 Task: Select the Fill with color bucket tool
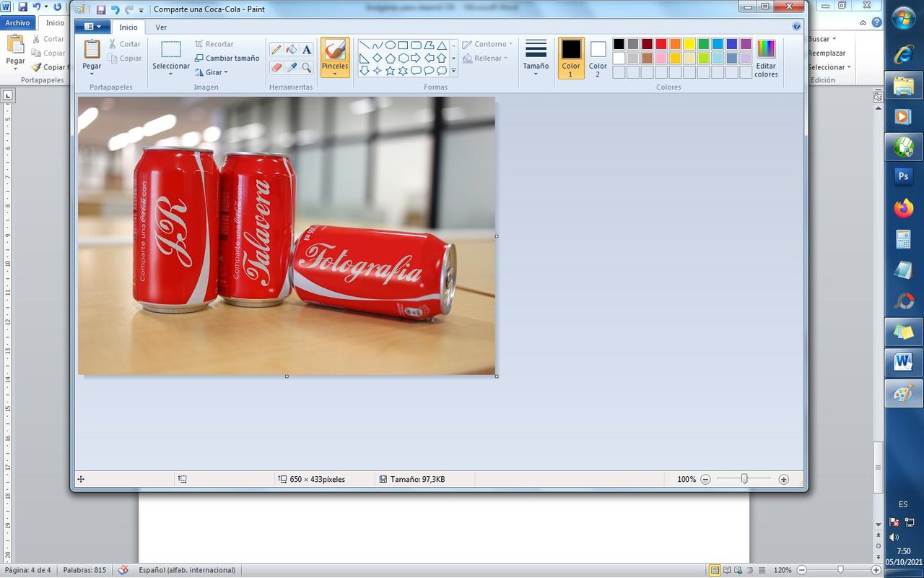coord(292,50)
